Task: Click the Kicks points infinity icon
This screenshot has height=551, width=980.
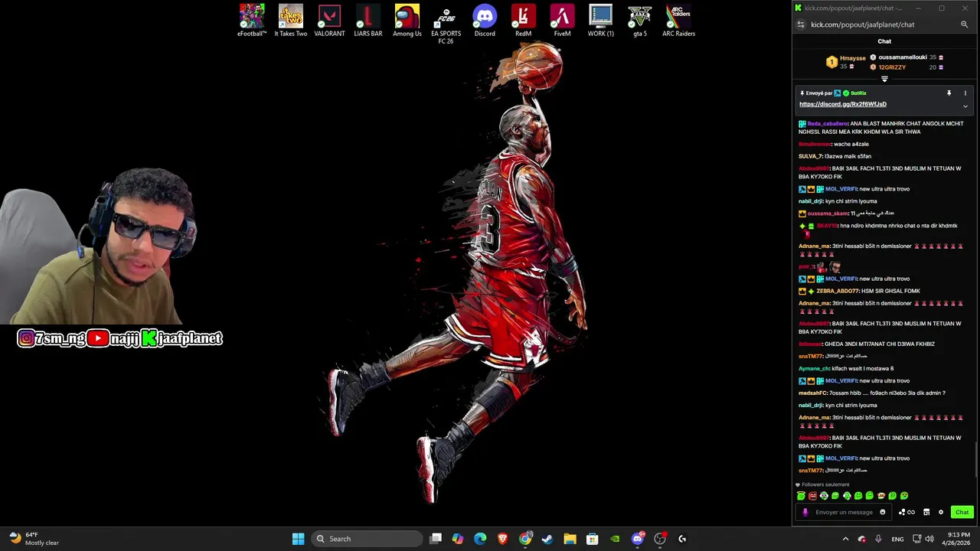Action: click(906, 512)
